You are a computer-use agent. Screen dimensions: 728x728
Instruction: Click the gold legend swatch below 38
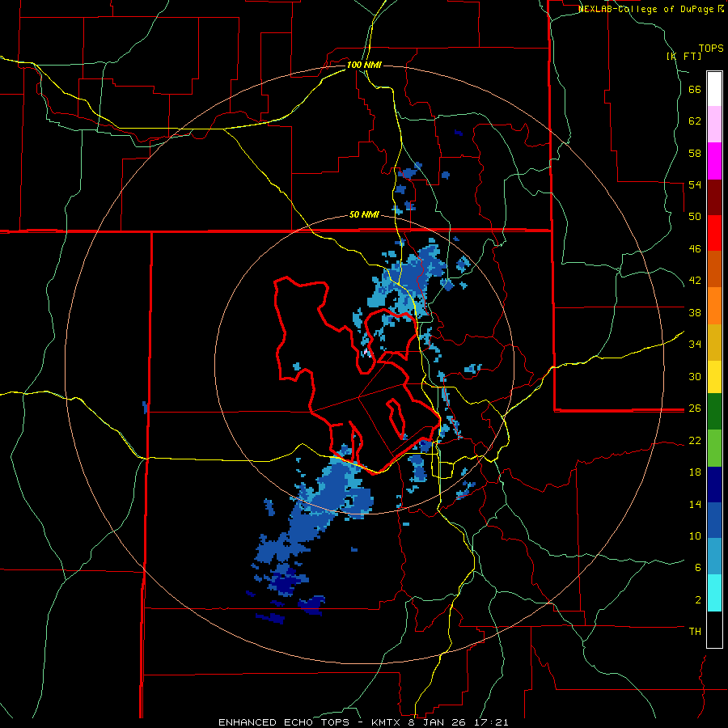(714, 342)
